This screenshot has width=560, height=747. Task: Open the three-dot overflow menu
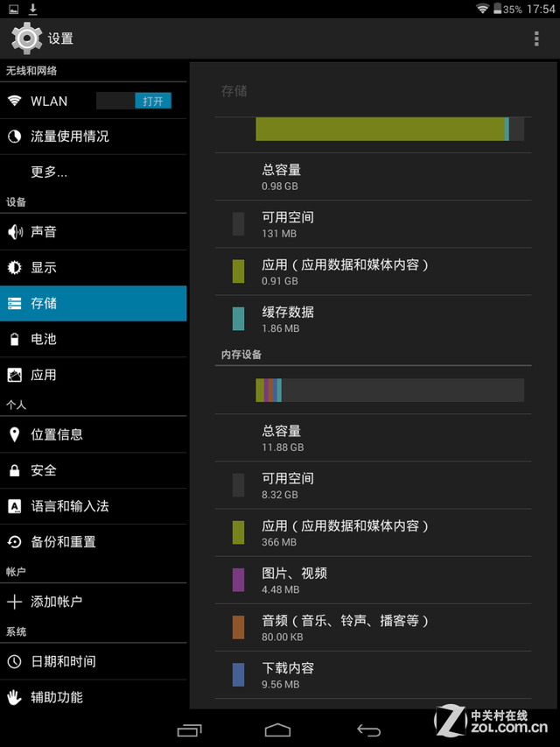[x=536, y=39]
